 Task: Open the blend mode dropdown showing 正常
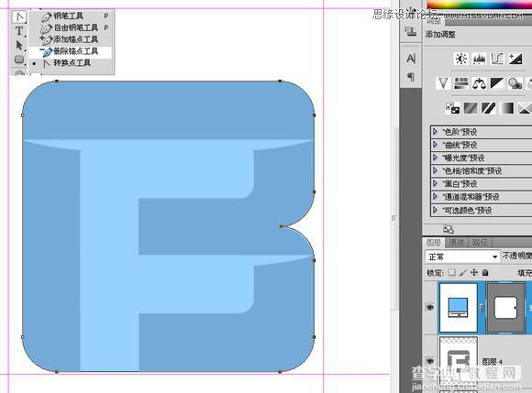pyautogui.click(x=462, y=257)
